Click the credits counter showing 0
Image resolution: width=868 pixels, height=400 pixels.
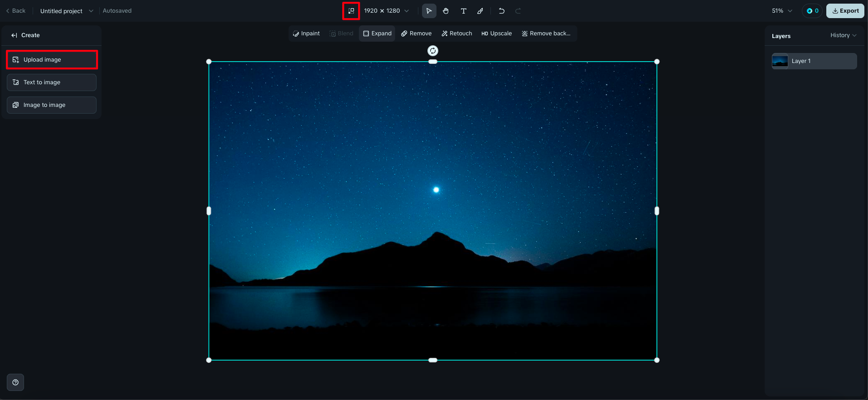click(812, 11)
